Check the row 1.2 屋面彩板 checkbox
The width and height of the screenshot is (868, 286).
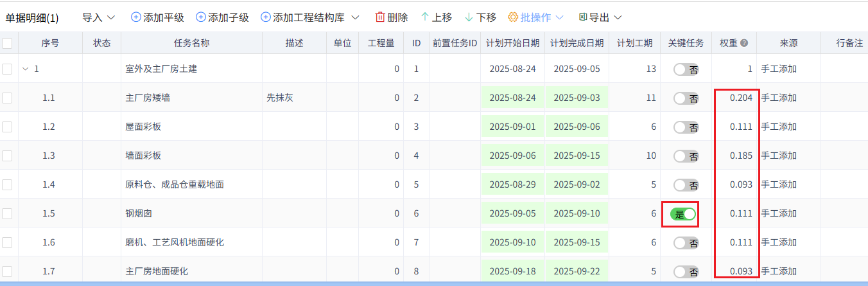(x=7, y=127)
